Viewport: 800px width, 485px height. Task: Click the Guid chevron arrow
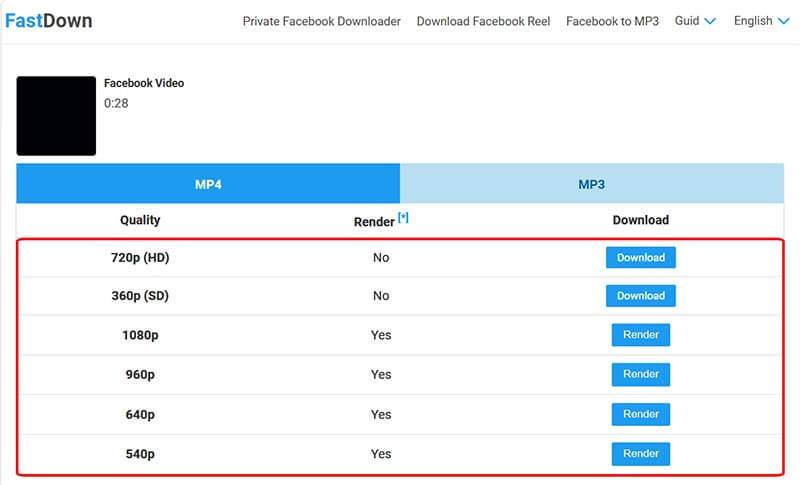click(x=710, y=21)
